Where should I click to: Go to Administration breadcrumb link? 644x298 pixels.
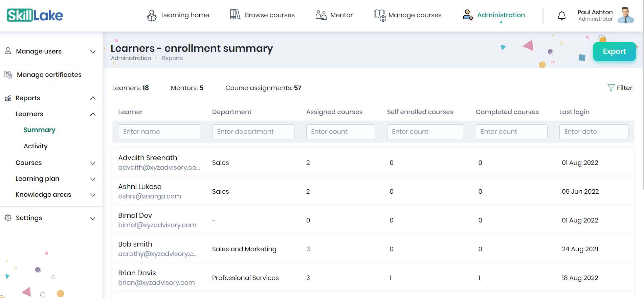[131, 58]
